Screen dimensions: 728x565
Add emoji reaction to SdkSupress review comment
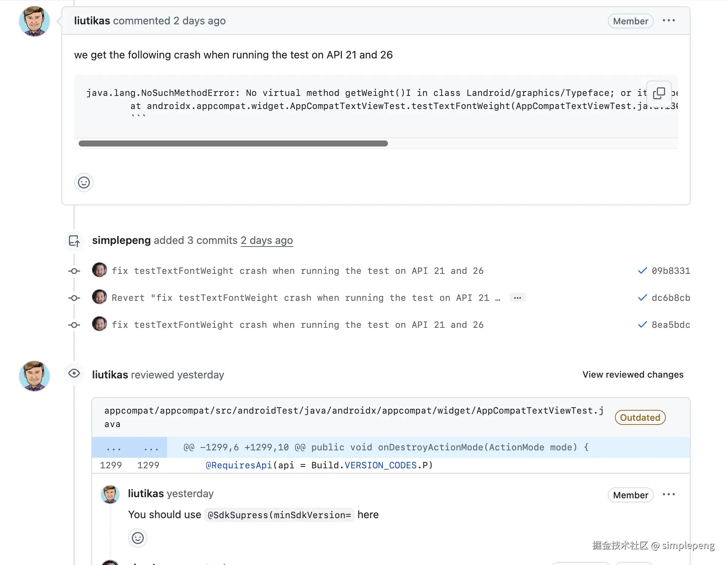click(137, 538)
